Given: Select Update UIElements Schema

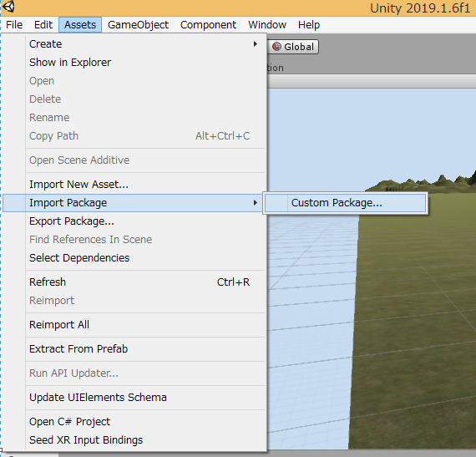Looking at the screenshot, I should click(134, 398).
